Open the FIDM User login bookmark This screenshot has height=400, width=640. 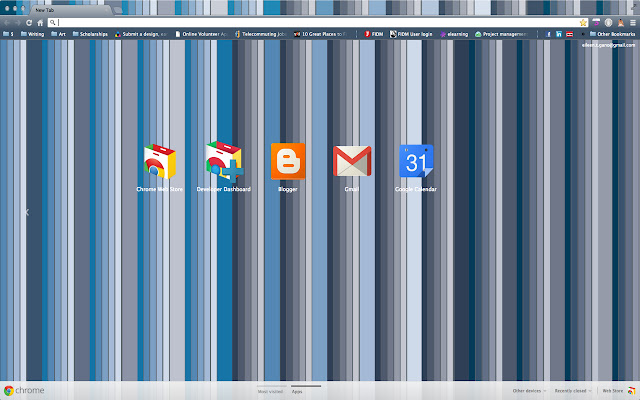click(x=411, y=34)
